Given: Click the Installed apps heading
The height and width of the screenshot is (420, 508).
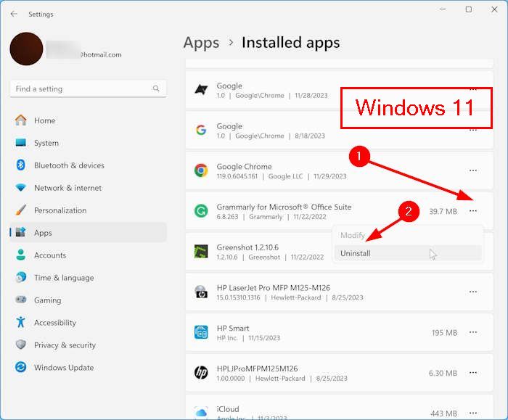Looking at the screenshot, I should point(290,43).
